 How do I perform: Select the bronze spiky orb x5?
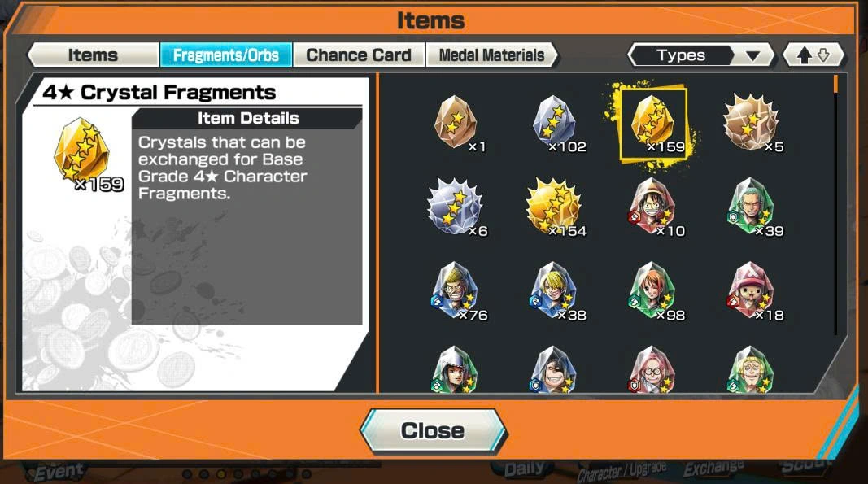(751, 123)
